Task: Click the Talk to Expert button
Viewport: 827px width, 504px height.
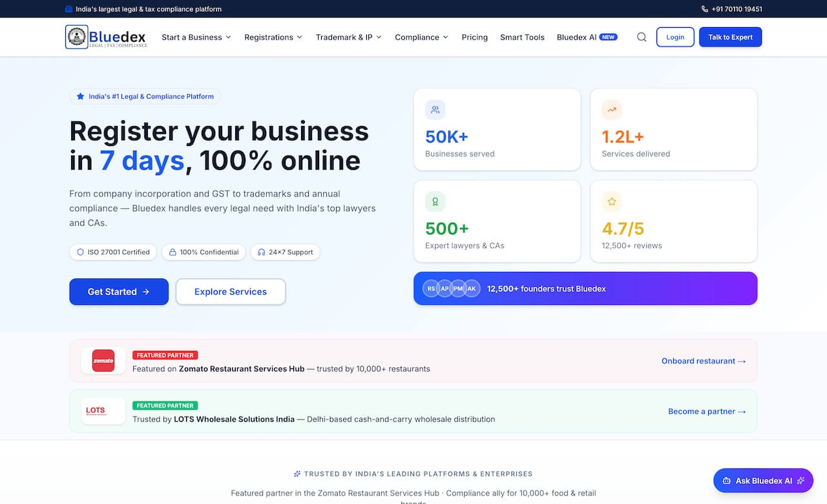Action: coord(730,37)
